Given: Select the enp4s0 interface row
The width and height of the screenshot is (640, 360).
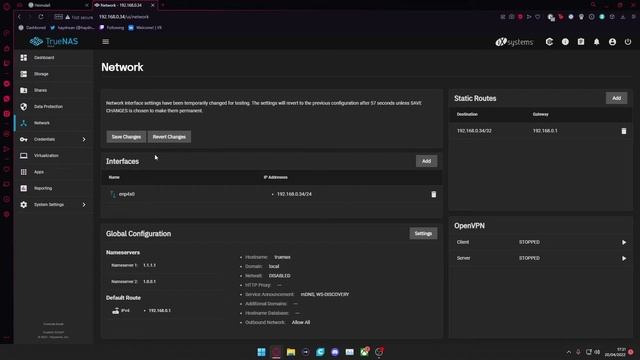Looking at the screenshot, I should 271,194.
